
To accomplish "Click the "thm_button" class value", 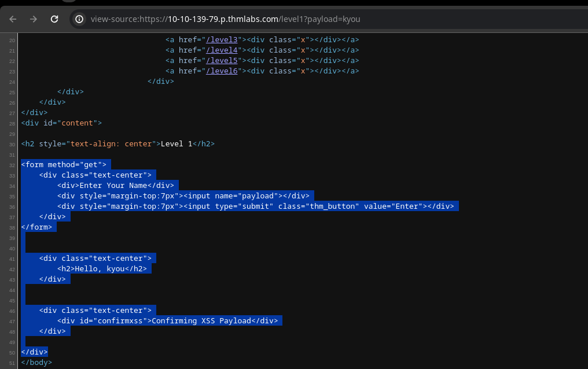I will click(332, 206).
